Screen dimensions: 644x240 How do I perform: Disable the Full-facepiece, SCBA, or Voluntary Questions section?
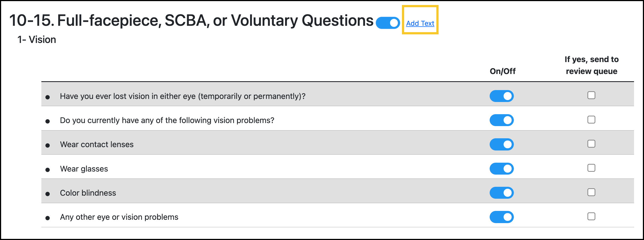pyautogui.click(x=387, y=23)
